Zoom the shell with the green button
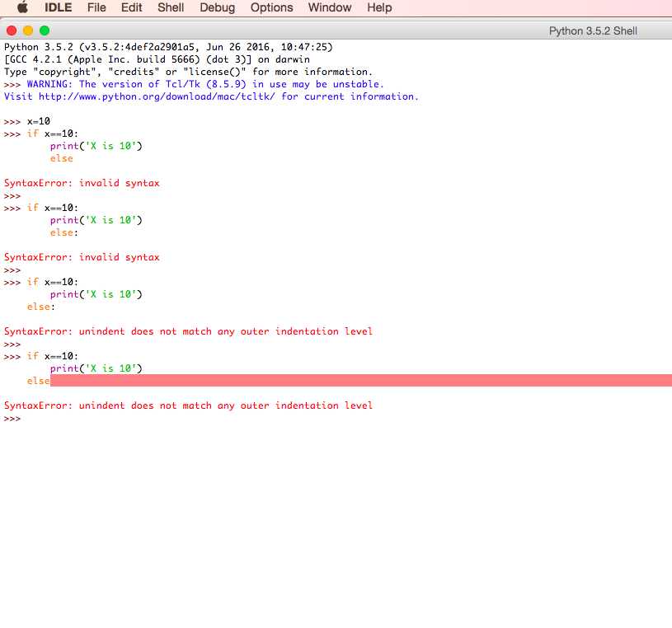 click(x=45, y=30)
